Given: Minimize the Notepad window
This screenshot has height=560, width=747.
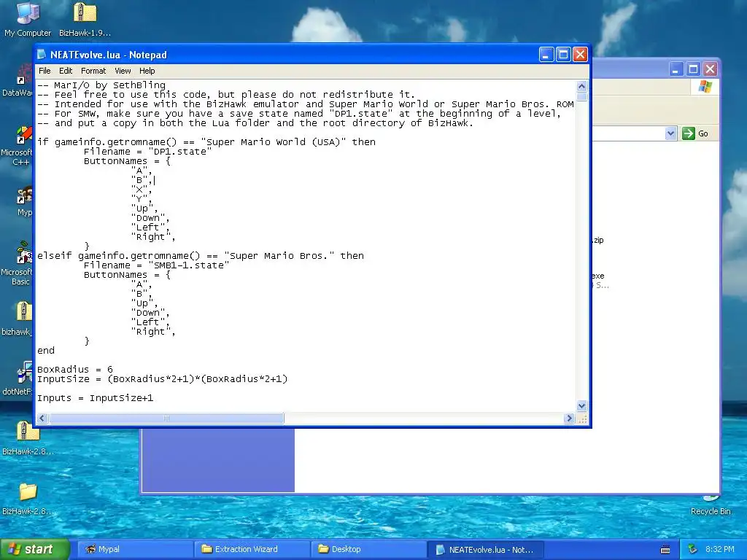Looking at the screenshot, I should 546,55.
